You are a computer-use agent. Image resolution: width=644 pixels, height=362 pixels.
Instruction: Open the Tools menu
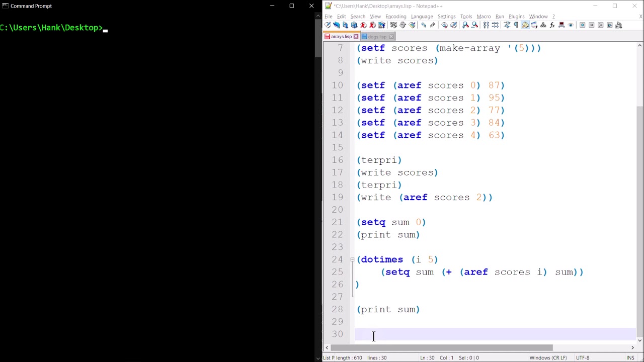pos(466,17)
